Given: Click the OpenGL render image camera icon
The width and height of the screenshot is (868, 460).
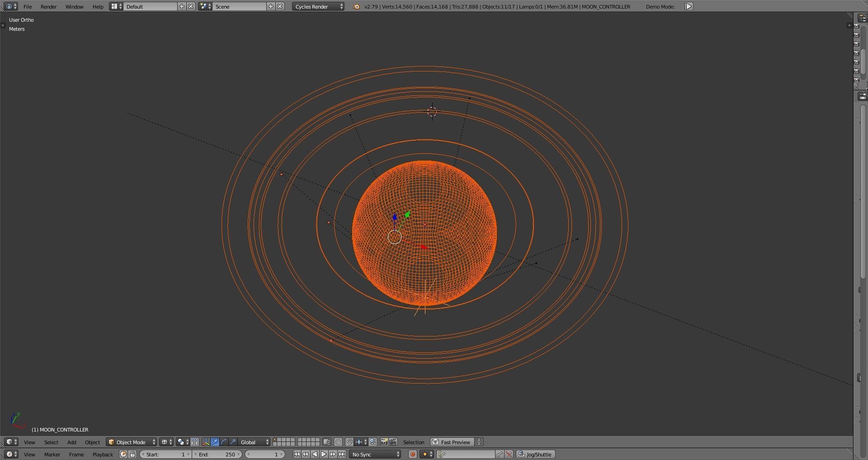Looking at the screenshot, I should (x=383, y=442).
